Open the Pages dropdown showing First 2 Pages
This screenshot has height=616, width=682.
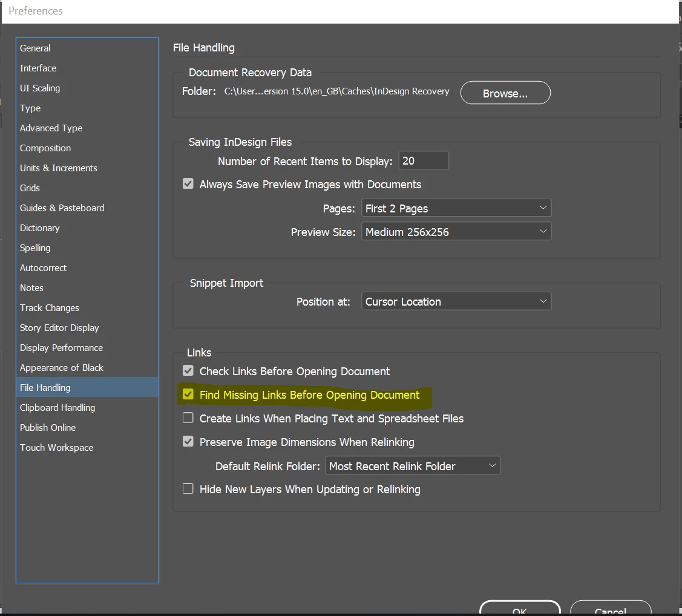click(456, 208)
